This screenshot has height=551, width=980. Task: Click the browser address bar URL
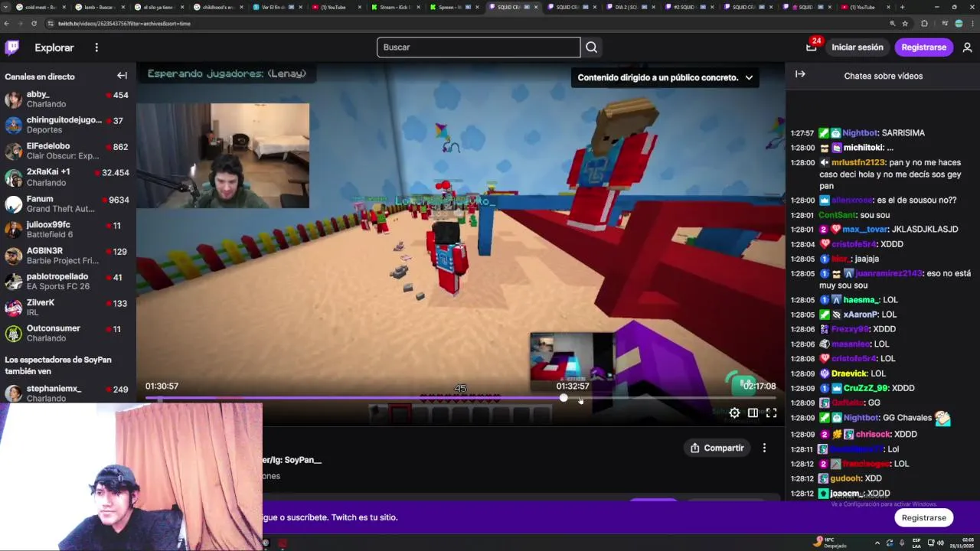(x=124, y=24)
